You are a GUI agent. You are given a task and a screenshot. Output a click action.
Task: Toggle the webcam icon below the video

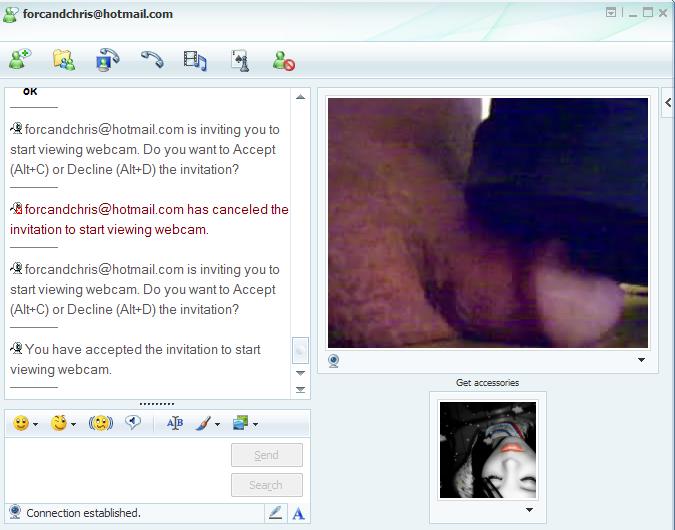[334, 361]
